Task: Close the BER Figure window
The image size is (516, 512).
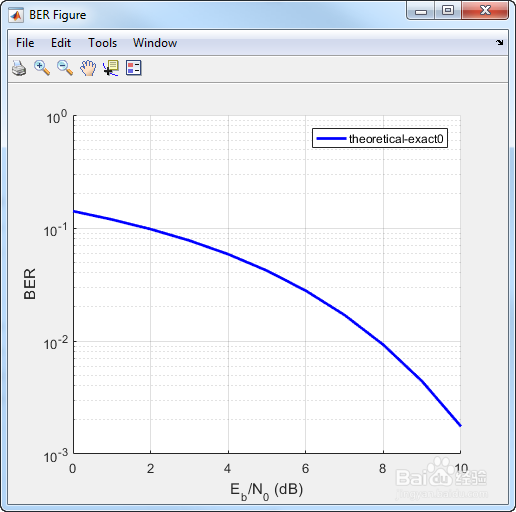Action: 485,11
